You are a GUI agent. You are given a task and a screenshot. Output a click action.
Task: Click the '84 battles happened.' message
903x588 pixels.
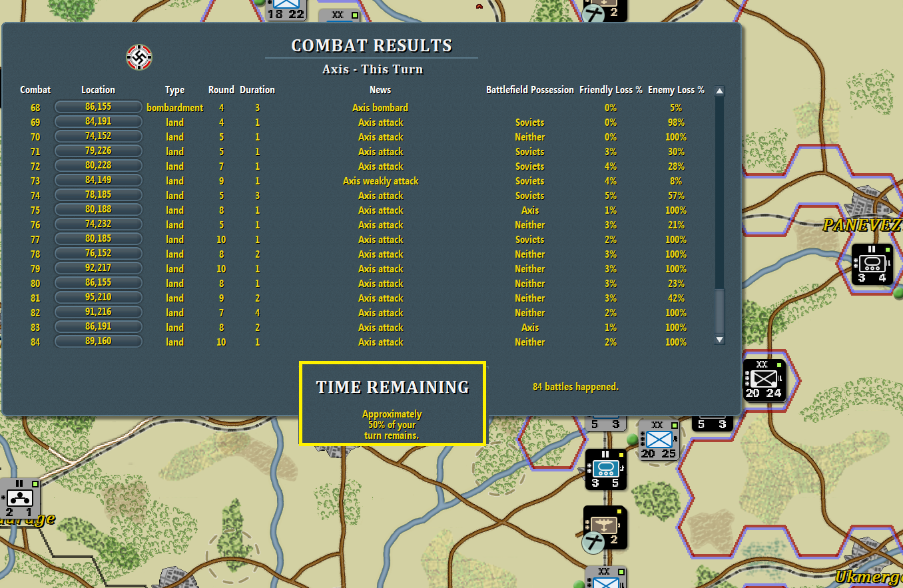point(575,386)
